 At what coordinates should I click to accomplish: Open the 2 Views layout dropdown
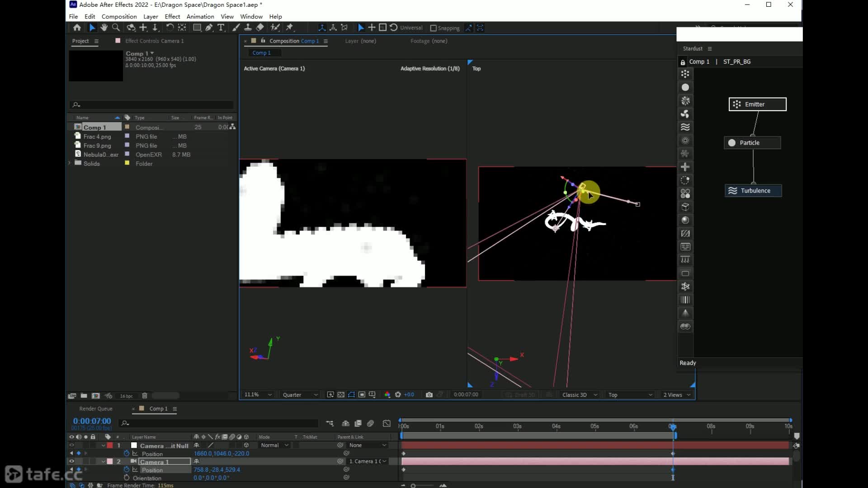677,395
